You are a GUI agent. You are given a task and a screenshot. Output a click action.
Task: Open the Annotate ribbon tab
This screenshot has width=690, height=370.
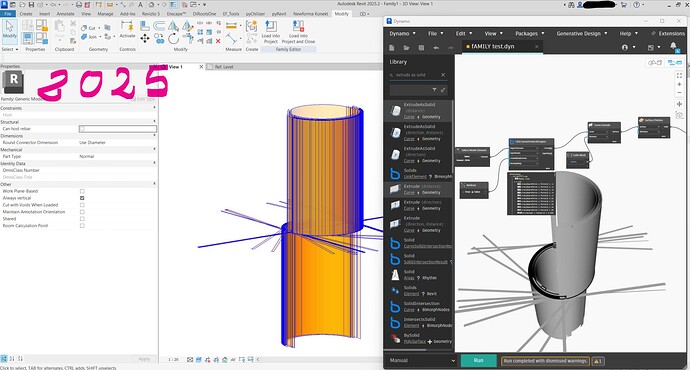65,14
